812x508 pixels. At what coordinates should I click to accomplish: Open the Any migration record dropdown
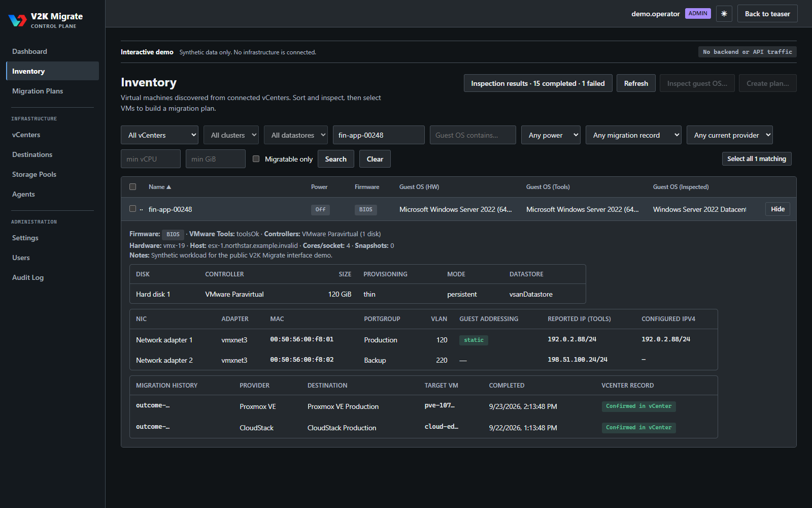coord(633,135)
